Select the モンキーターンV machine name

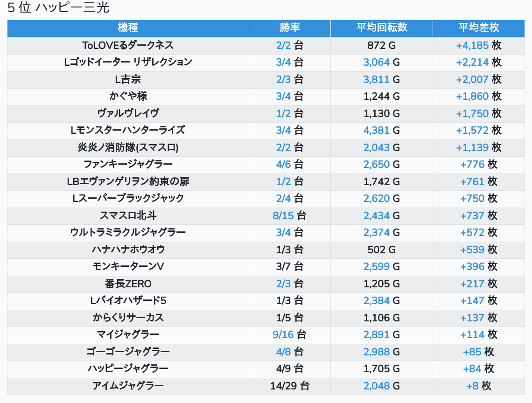[x=128, y=267]
